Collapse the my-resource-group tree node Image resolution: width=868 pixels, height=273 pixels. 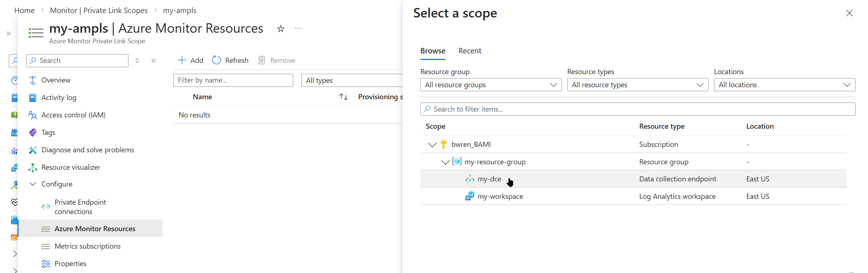click(x=445, y=162)
